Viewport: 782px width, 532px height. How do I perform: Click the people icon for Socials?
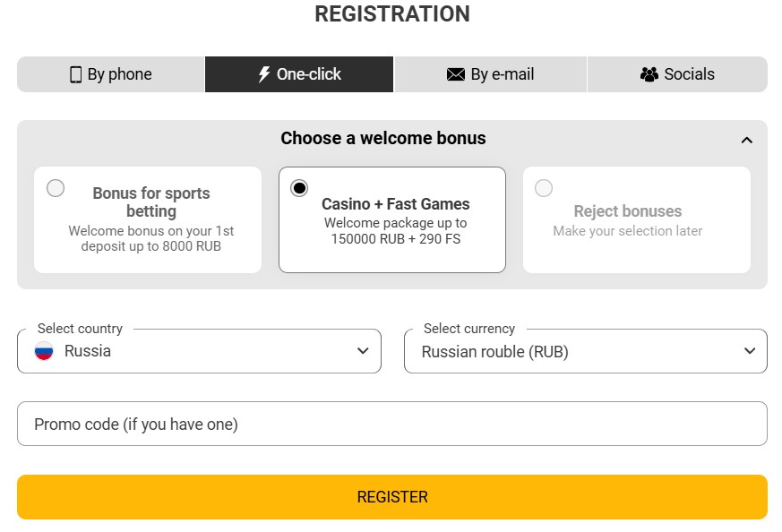(x=649, y=74)
